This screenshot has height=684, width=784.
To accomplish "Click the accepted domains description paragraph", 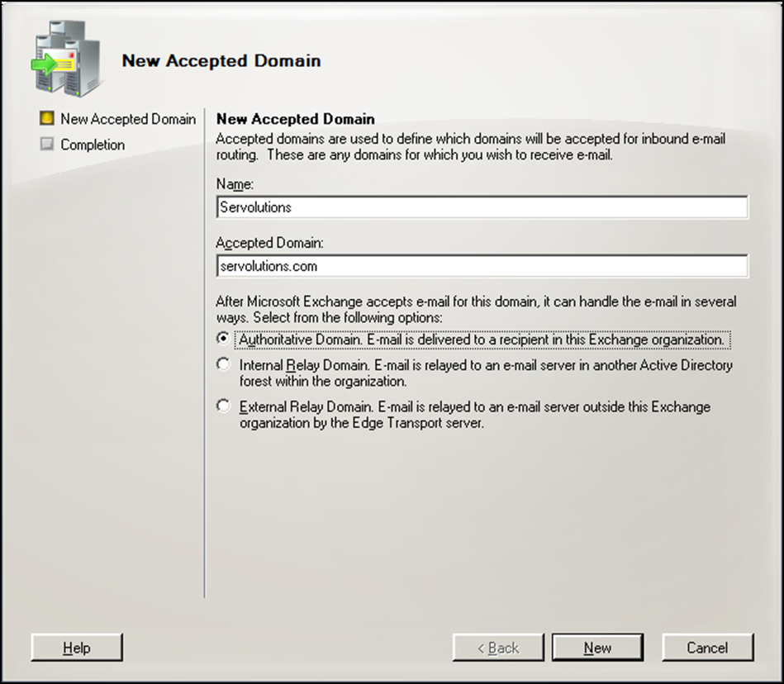I will (x=469, y=146).
